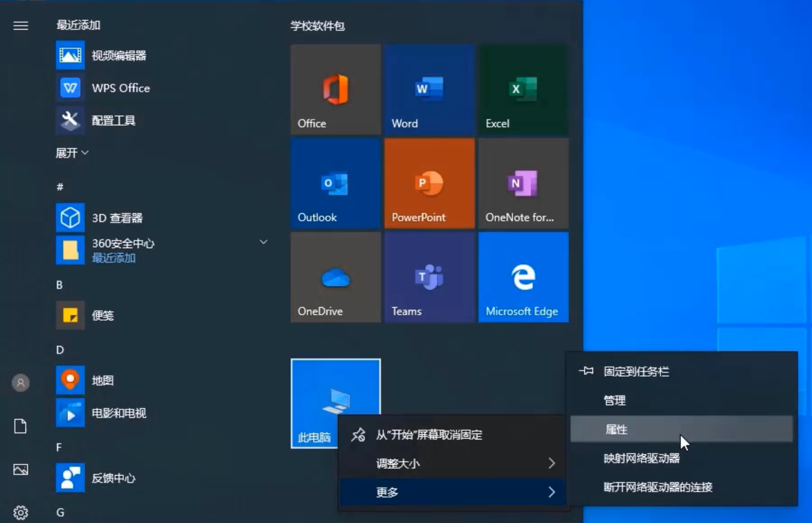Open the Word tile
The image size is (812, 523).
pyautogui.click(x=429, y=90)
